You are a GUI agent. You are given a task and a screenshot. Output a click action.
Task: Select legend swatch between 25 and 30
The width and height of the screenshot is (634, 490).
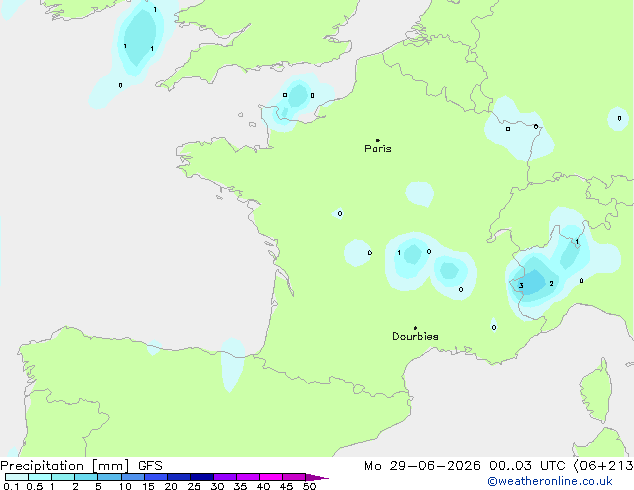point(202,477)
